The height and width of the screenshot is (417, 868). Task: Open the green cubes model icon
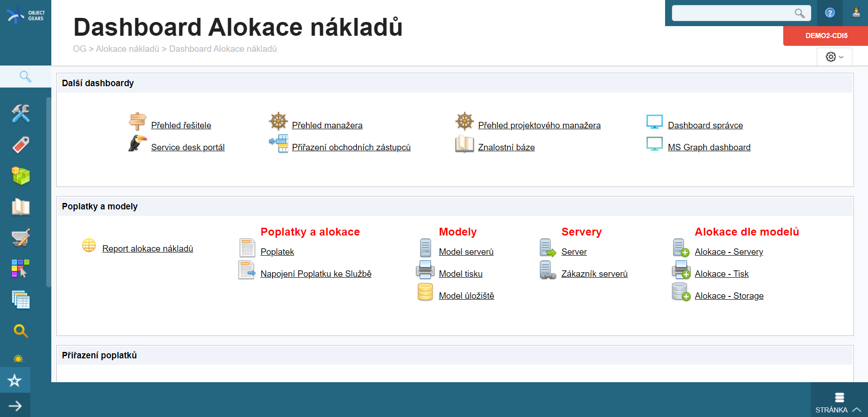tap(20, 176)
